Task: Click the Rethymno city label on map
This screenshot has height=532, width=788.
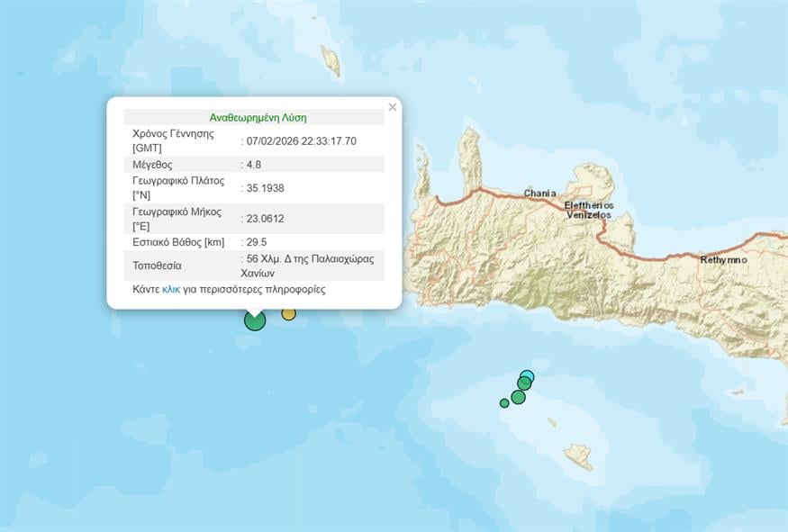Action: tap(723, 260)
